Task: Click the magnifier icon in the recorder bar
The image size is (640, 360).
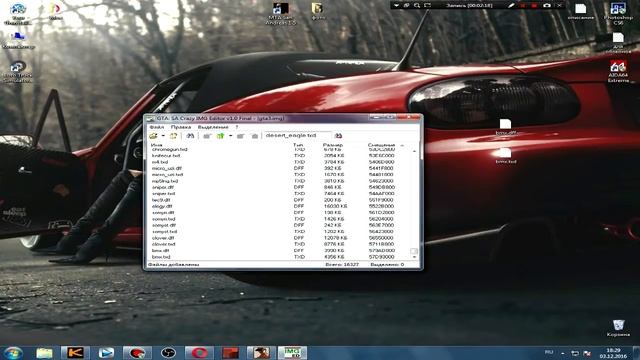Action: coord(417,5)
